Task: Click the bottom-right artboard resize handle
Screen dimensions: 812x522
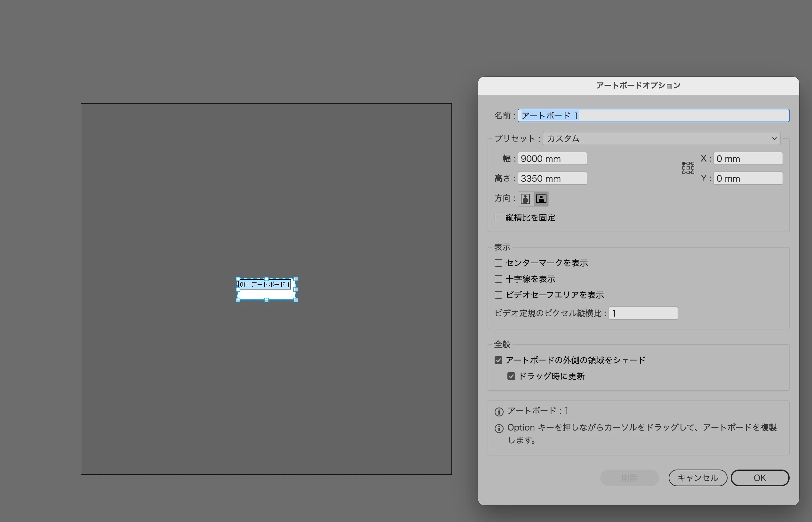Action: coord(296,300)
